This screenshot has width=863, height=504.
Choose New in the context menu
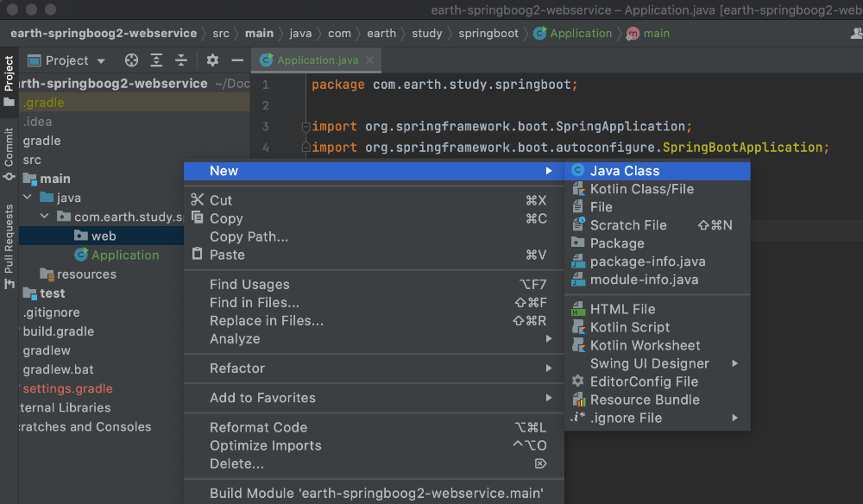click(x=374, y=171)
